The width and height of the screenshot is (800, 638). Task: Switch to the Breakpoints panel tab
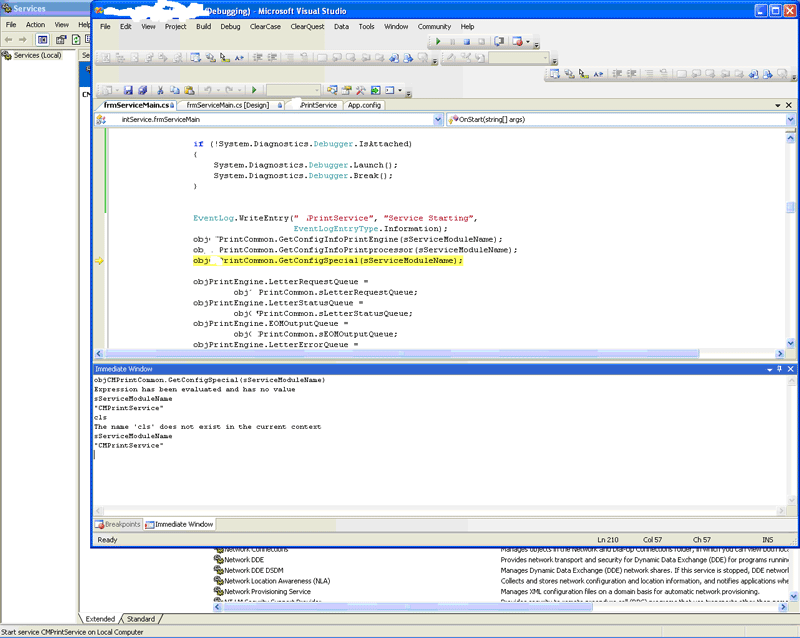coord(118,524)
